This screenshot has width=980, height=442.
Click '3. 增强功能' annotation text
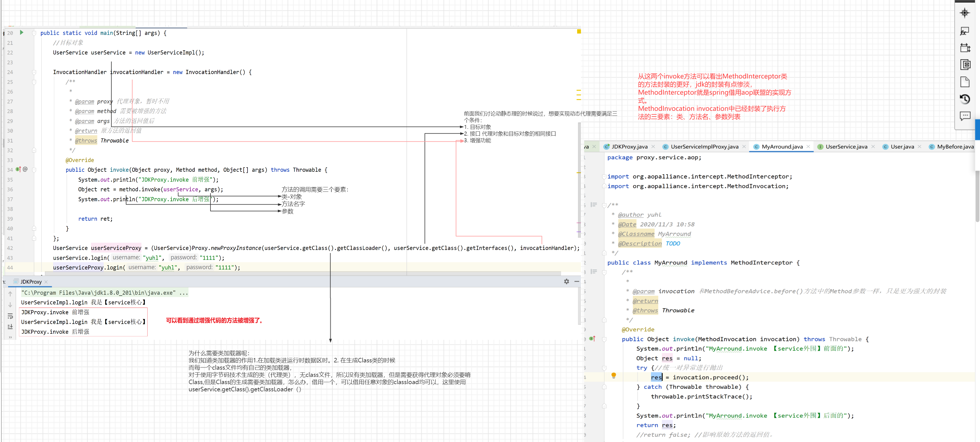point(477,140)
